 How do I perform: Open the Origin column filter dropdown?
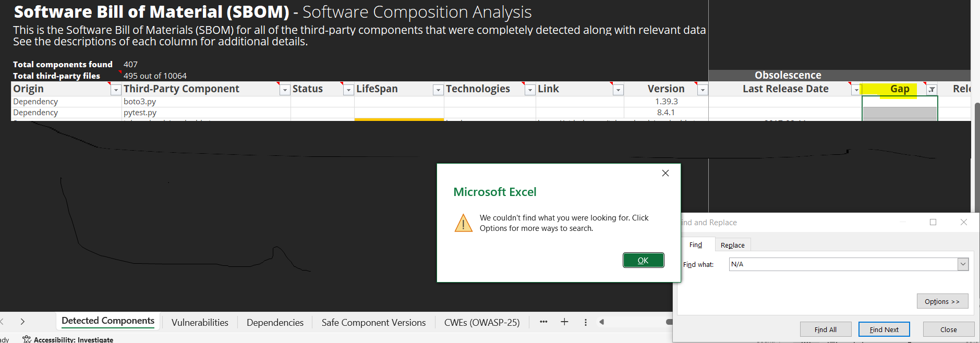coord(116,90)
